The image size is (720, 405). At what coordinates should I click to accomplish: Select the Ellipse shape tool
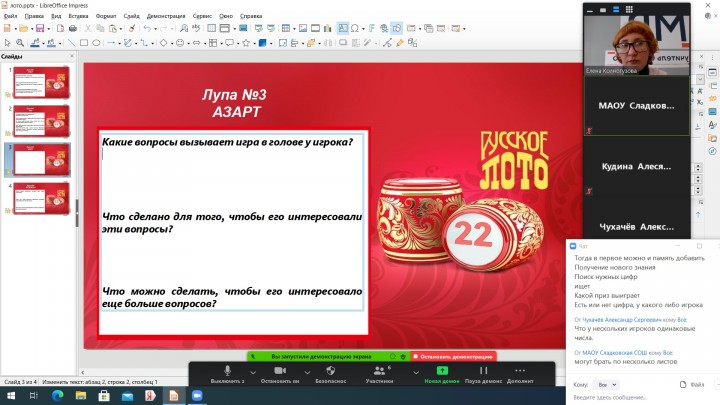click(96, 43)
